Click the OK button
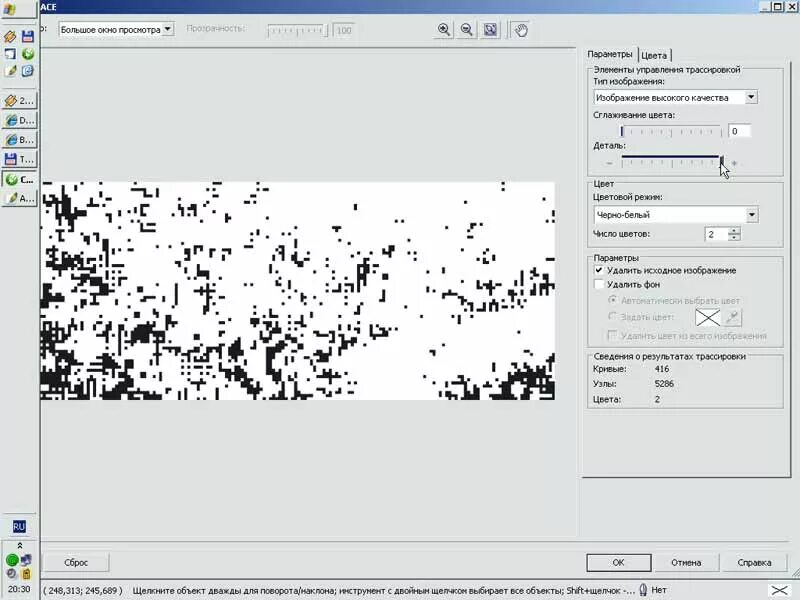 point(618,562)
